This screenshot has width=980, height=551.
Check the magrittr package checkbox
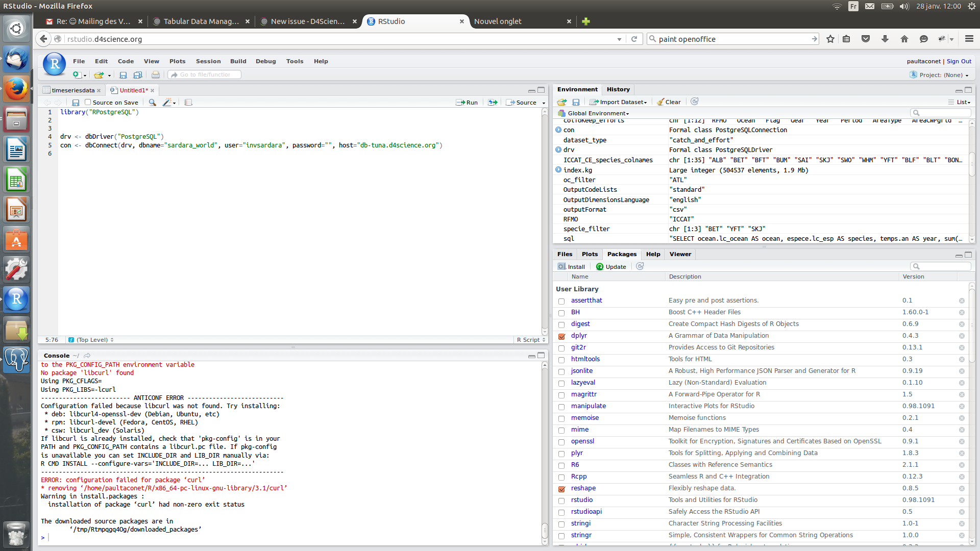561,395
